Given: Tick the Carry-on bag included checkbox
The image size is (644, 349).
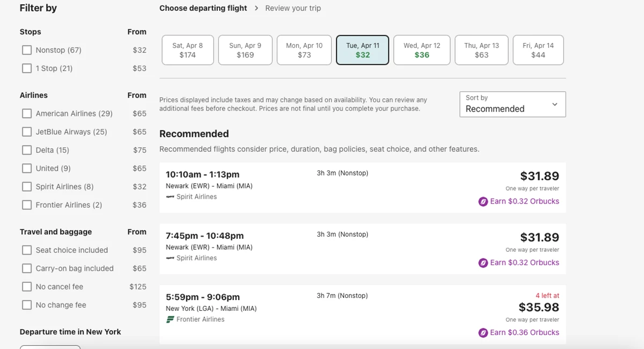Looking at the screenshot, I should [27, 268].
